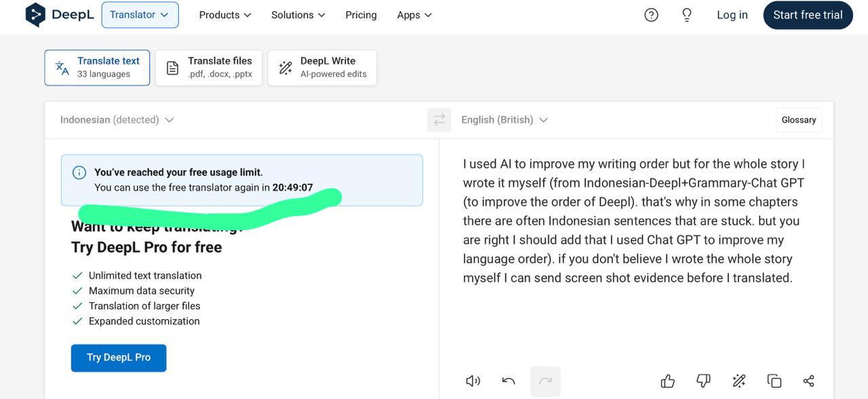Viewport: 868px width, 399px height.
Task: Click the Try DeepL Pro button
Action: click(x=119, y=358)
